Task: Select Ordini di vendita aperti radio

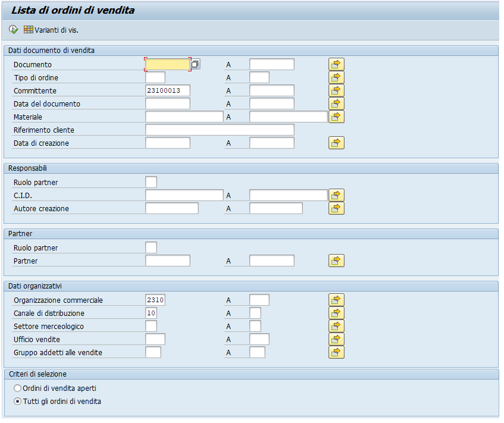Action: click(18, 388)
